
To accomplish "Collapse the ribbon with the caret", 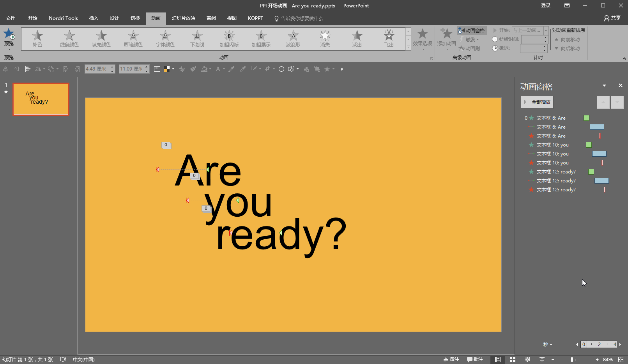I will point(624,58).
